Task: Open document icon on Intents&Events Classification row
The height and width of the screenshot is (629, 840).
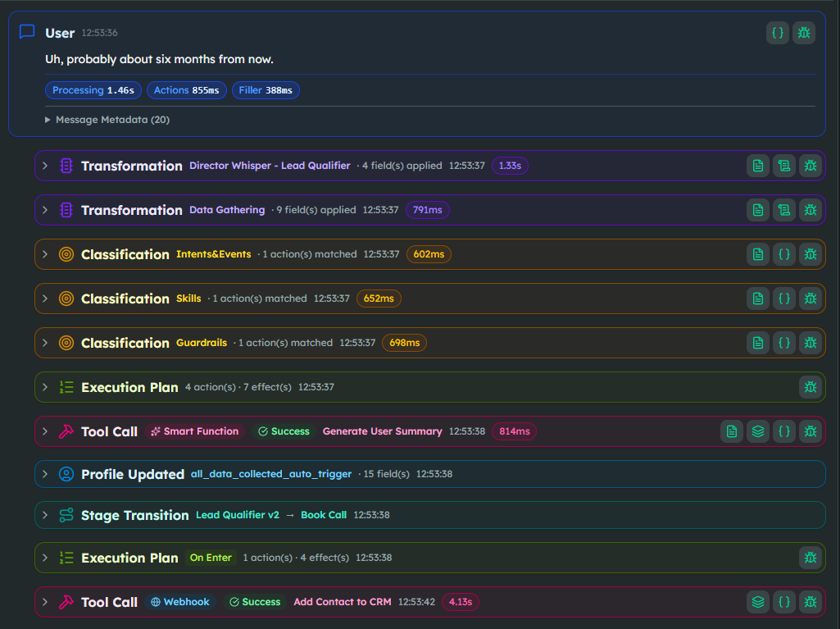Action: coord(757,254)
